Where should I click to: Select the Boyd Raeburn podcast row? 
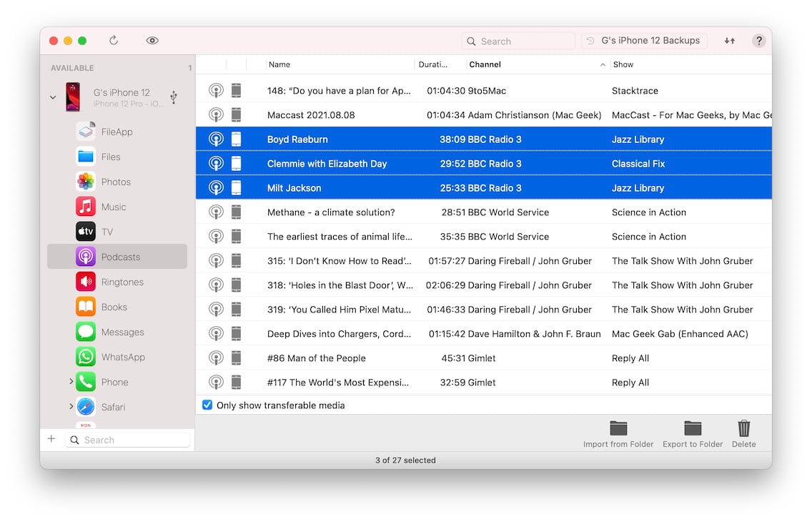[484, 139]
